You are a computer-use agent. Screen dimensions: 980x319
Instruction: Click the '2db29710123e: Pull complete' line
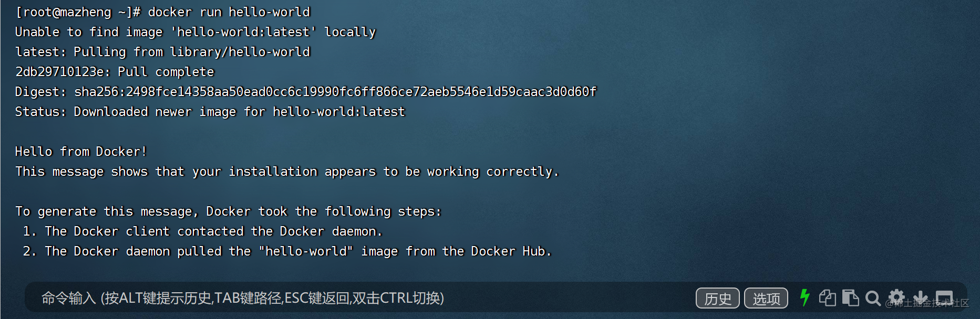click(115, 72)
